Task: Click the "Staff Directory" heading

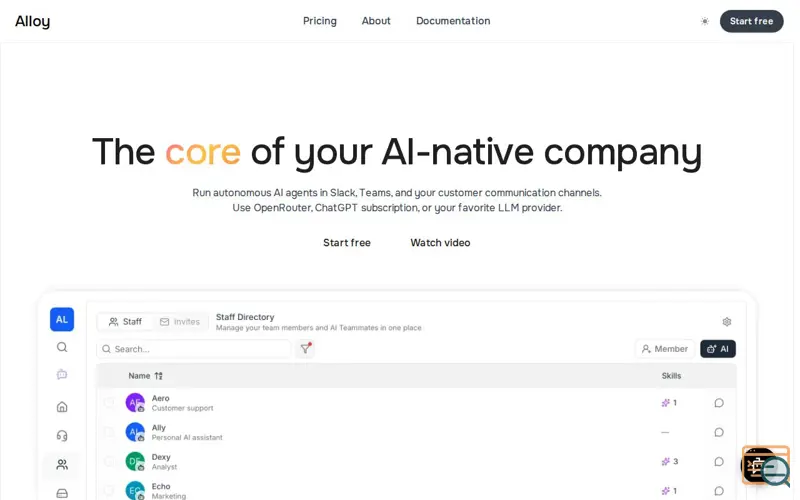Action: (x=245, y=317)
